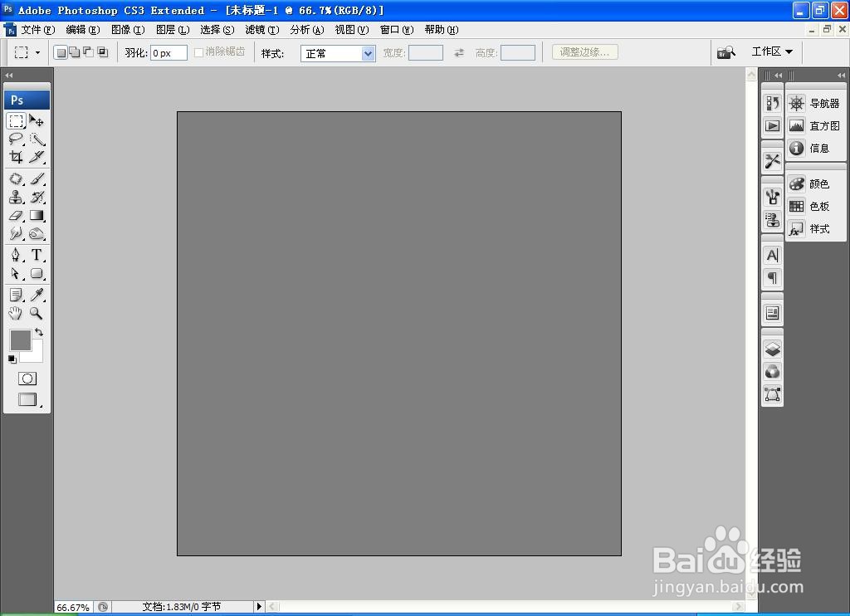Open the Clone Source panel icon
The width and height of the screenshot is (850, 616).
(773, 220)
